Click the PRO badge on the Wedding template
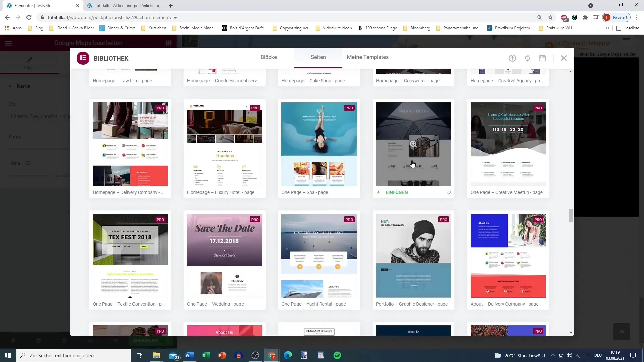This screenshot has width=644, height=362. 255,220
